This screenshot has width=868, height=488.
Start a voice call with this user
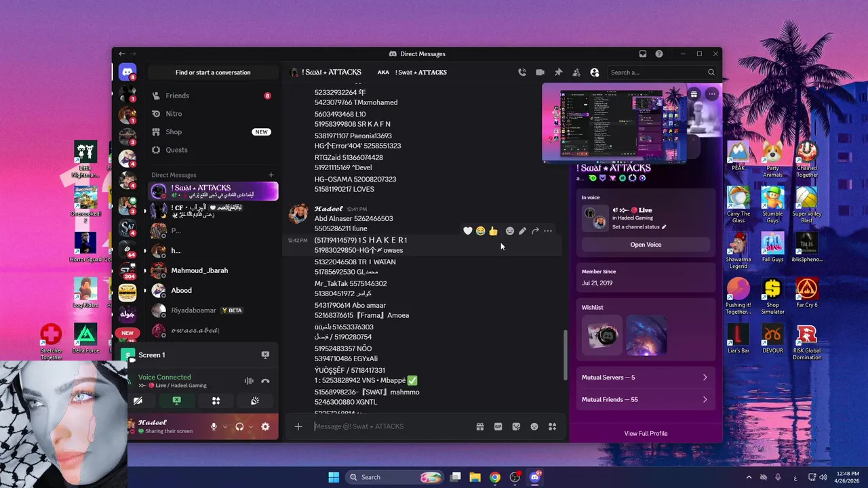coord(521,73)
